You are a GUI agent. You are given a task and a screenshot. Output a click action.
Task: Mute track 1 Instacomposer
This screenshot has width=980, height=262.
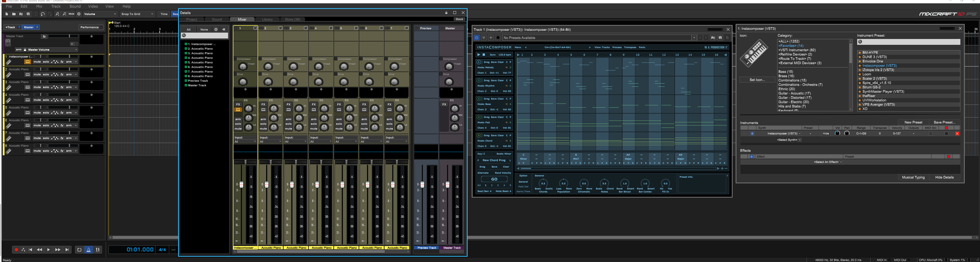point(37,62)
